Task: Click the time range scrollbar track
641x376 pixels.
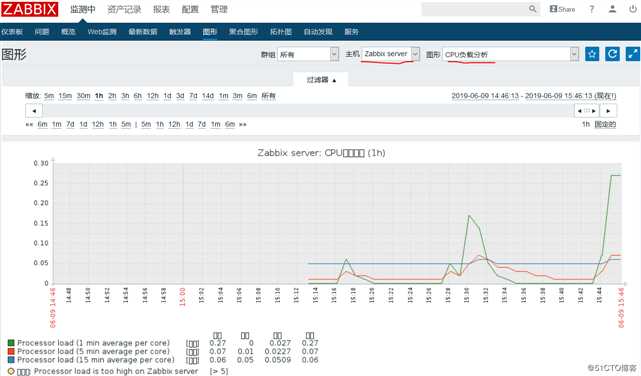Action: 308,111
